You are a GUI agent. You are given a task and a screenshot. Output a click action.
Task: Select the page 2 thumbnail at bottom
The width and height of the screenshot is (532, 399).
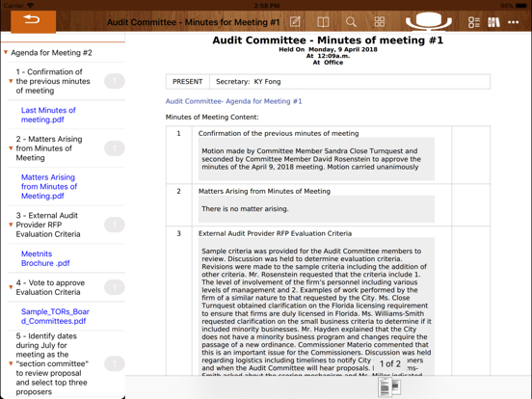(x=396, y=386)
